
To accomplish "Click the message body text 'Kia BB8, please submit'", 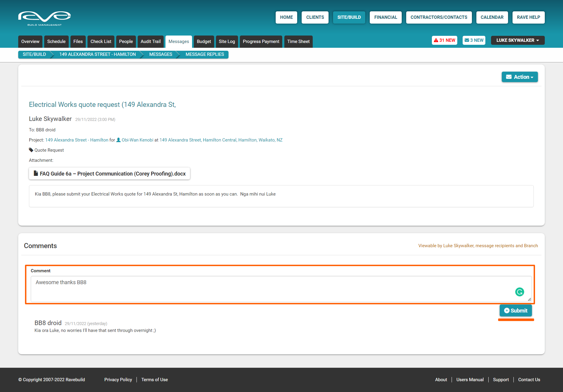I will tap(155, 194).
